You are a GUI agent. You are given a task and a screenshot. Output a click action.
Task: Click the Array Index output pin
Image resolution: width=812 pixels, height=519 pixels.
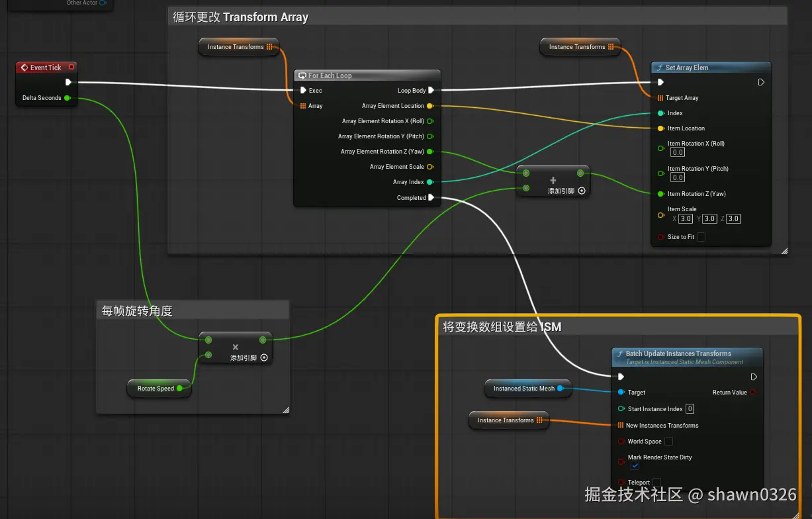(430, 182)
